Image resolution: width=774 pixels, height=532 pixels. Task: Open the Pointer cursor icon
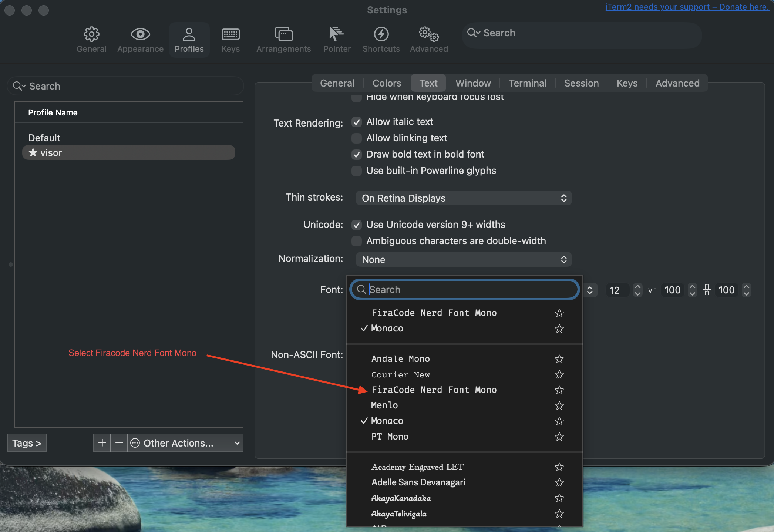pos(336,34)
